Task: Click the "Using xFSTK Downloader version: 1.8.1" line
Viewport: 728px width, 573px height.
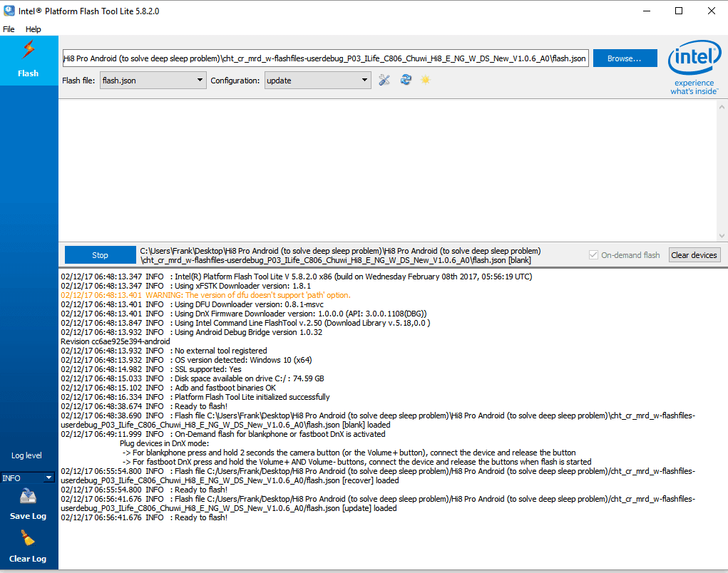Action: (185, 286)
